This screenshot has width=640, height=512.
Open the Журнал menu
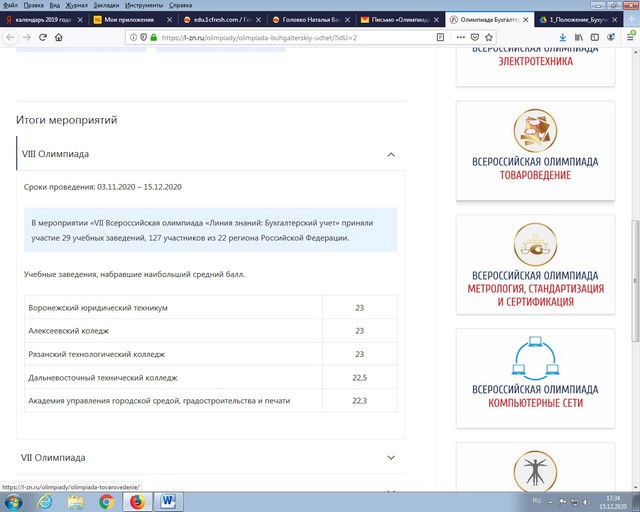pos(77,5)
